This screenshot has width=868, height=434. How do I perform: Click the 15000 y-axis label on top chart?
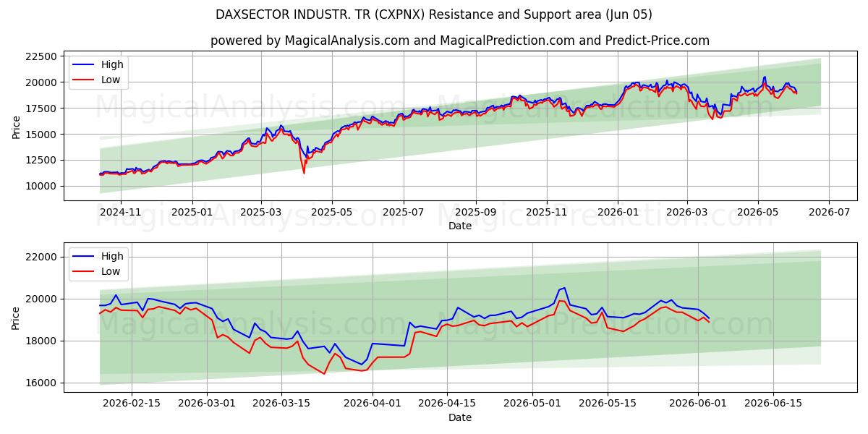pyautogui.click(x=41, y=135)
